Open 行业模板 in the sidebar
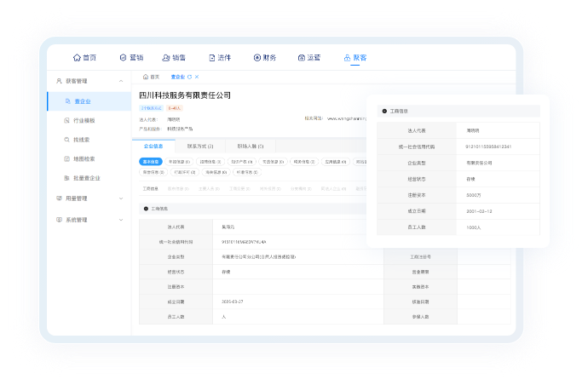The image size is (588, 385). [x=82, y=121]
